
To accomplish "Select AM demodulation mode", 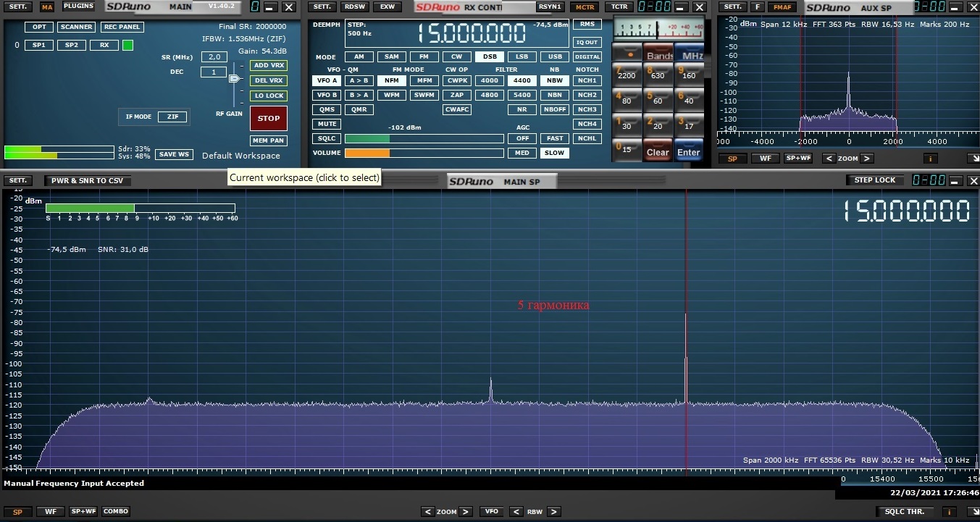I will (x=359, y=56).
